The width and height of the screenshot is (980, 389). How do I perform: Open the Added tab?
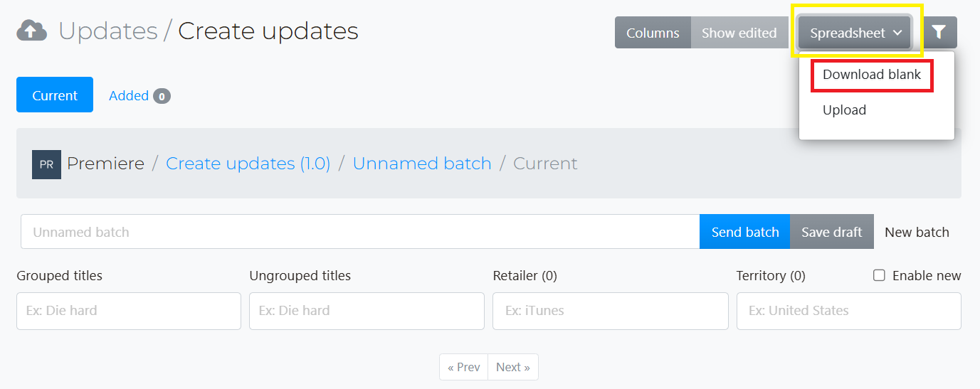point(128,96)
